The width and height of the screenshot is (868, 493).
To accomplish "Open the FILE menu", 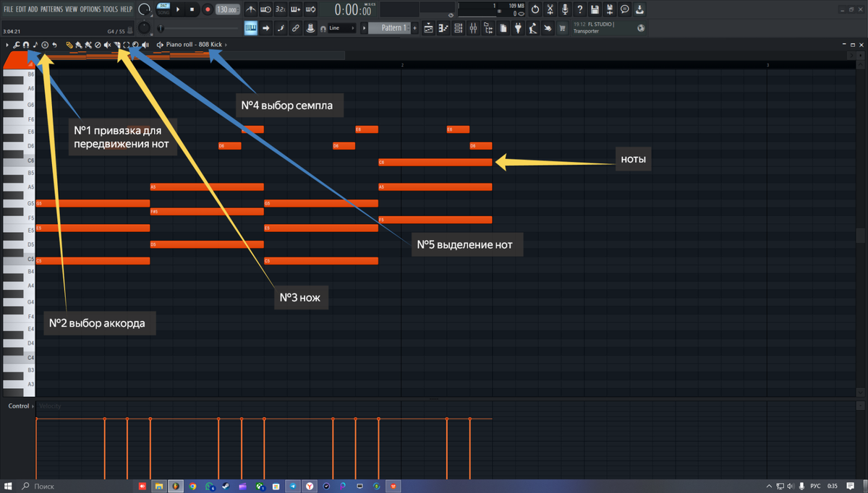I will point(9,9).
